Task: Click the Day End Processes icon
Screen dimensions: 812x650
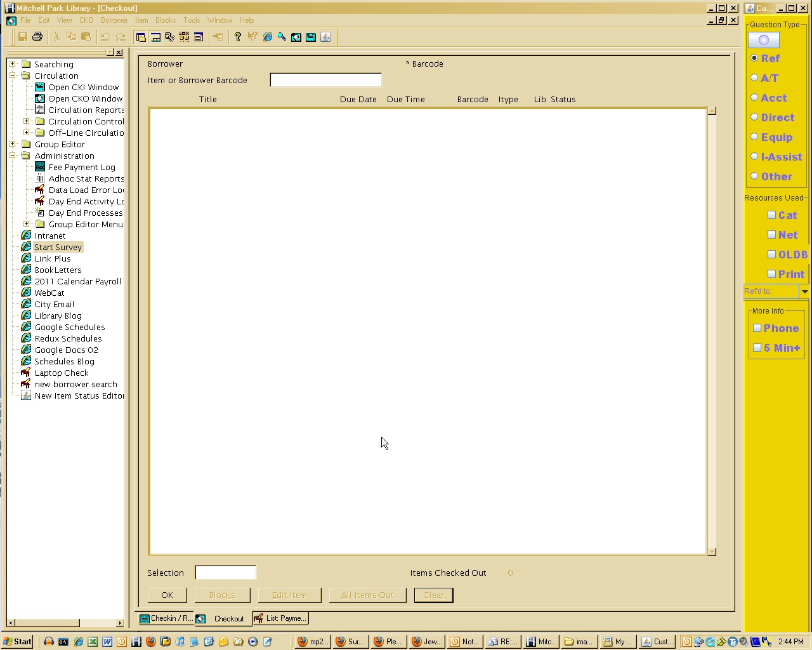Action: point(40,213)
